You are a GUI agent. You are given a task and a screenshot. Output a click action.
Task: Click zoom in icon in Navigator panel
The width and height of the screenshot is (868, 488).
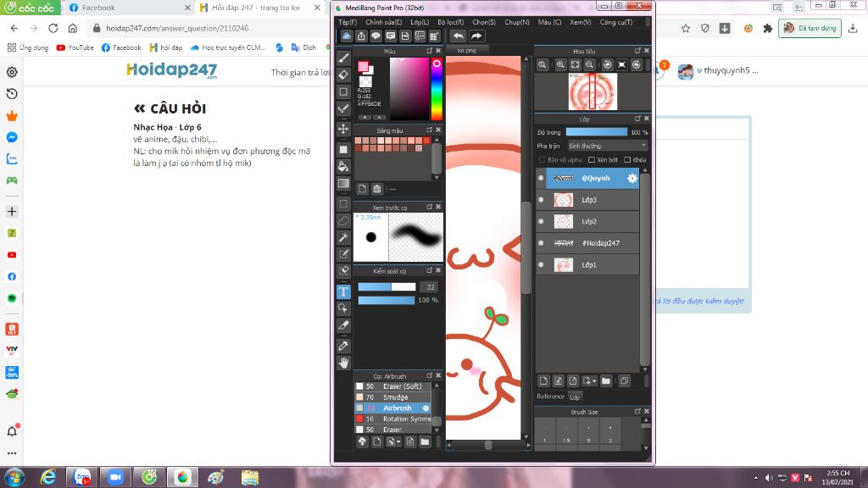pyautogui.click(x=560, y=64)
